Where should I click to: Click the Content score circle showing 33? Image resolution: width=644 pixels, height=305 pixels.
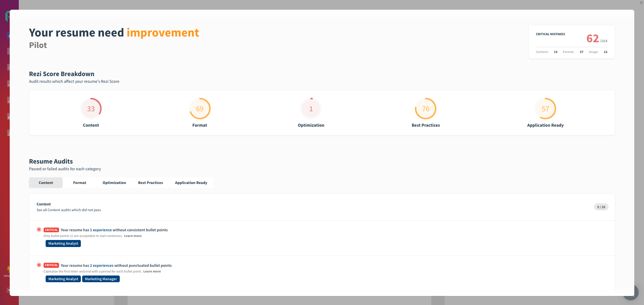91,109
